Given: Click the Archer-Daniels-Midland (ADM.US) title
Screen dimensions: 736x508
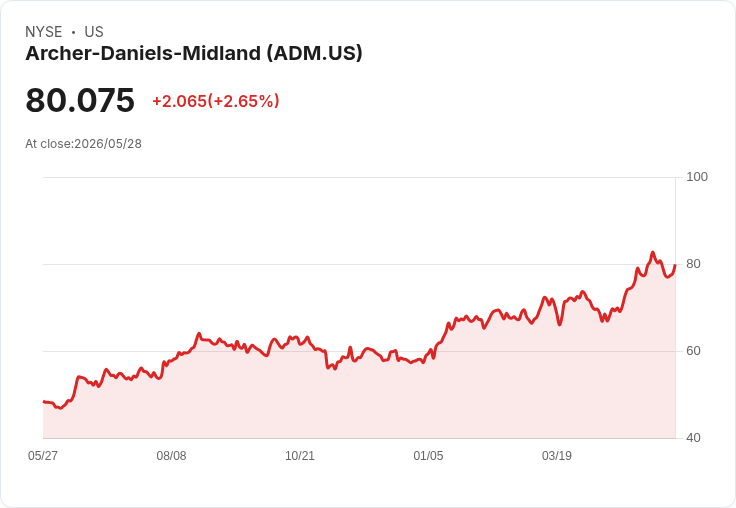Looking at the screenshot, I should point(194,54).
